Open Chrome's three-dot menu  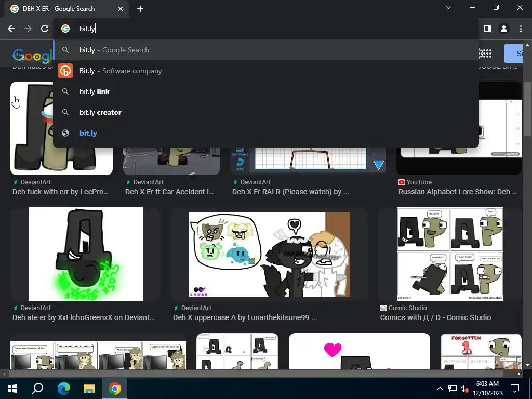521,29
